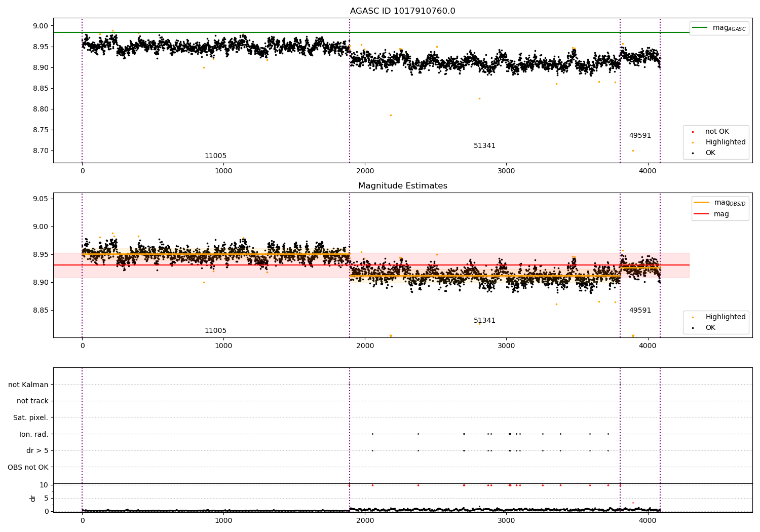This screenshot has height=532, width=760.
Task: Click the 1000 x-axis tick under the dr panel
Action: (223, 520)
